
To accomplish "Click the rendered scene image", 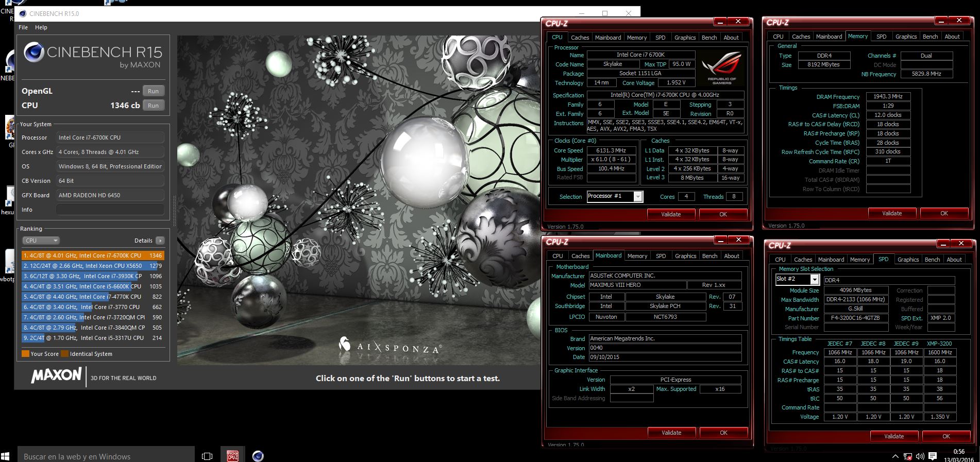I will point(359,200).
